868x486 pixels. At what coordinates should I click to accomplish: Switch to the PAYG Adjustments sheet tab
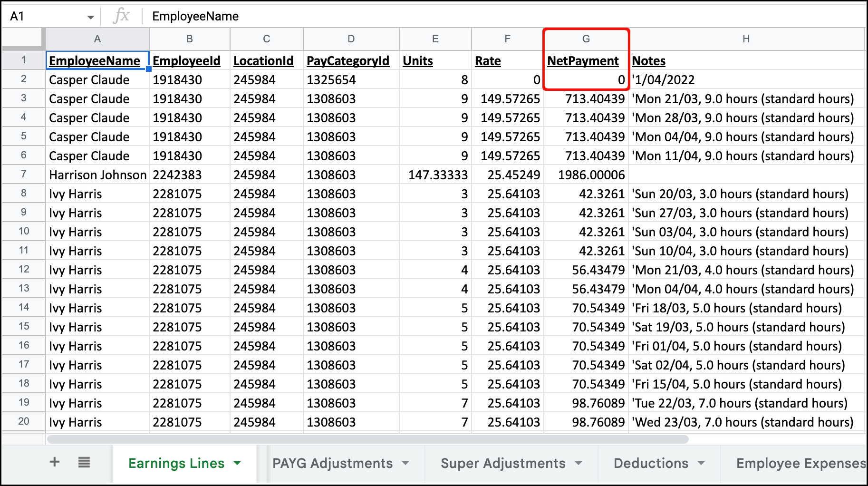tap(332, 463)
